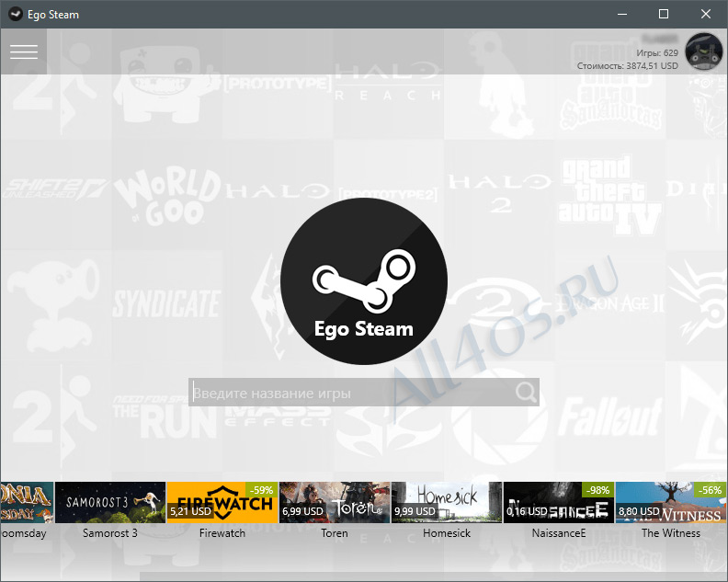The width and height of the screenshot is (728, 582).
Task: Focus the game name search field
Action: coord(363,393)
